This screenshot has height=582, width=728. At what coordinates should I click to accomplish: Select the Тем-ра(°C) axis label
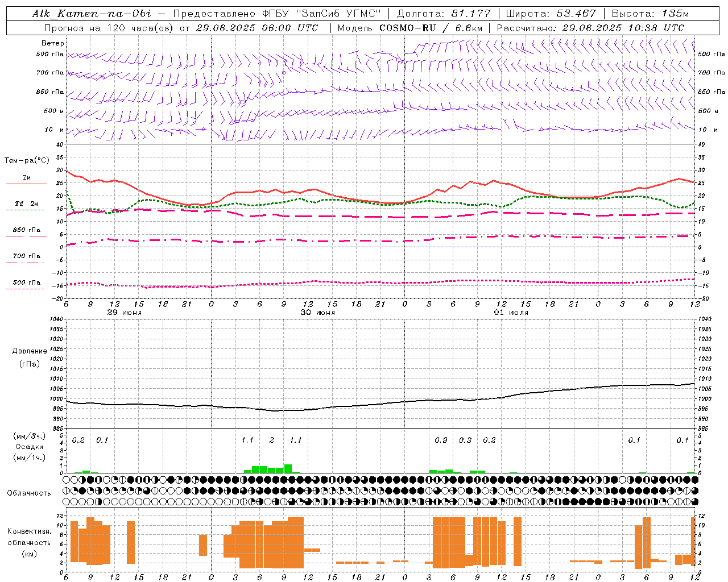point(27,161)
